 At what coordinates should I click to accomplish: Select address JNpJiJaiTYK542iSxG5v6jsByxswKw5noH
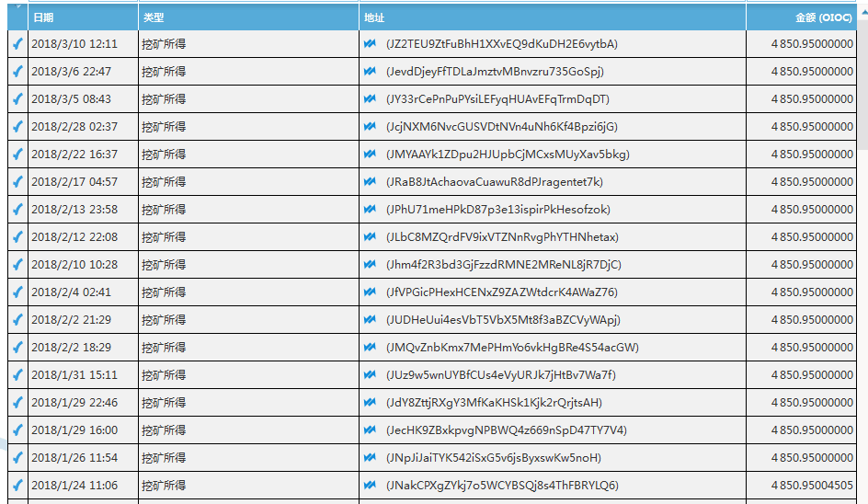(x=493, y=457)
